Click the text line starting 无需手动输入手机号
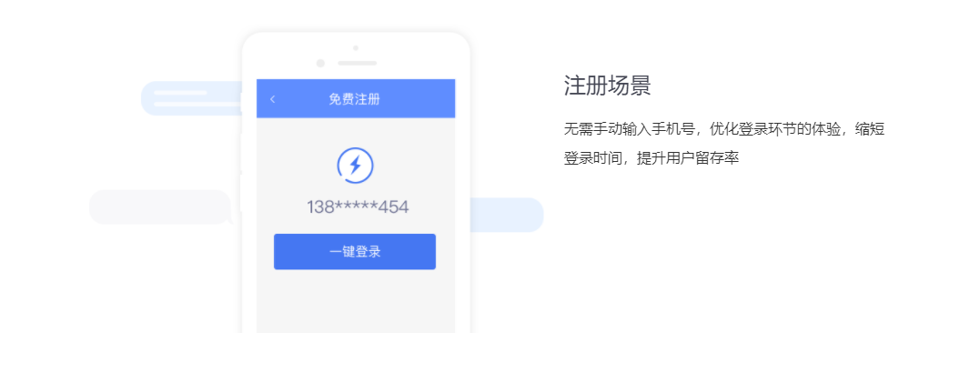980x373 pixels. (x=723, y=130)
